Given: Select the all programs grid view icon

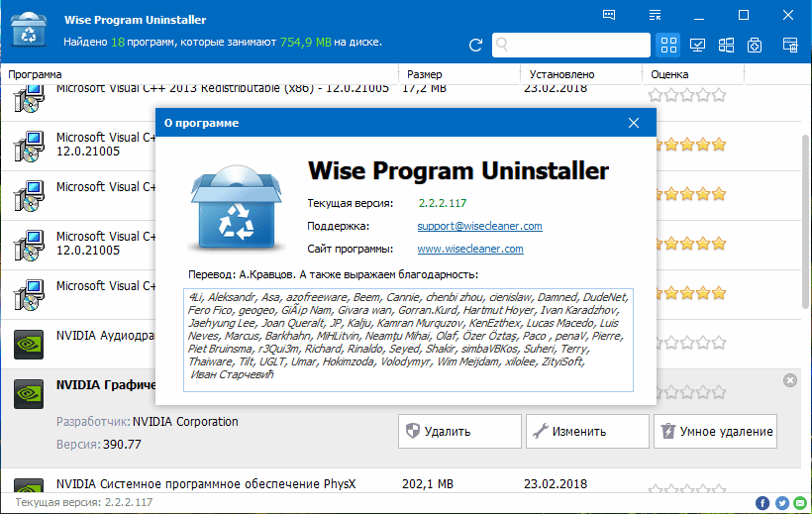Looking at the screenshot, I should click(668, 45).
